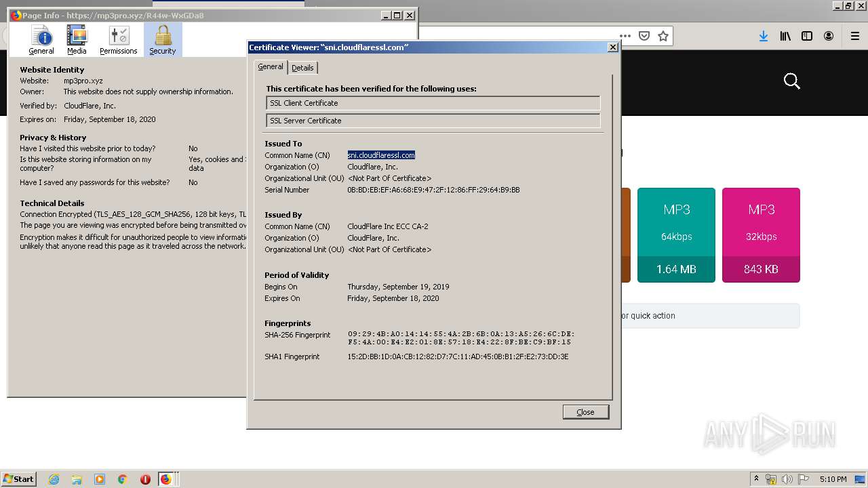
Task: Click the website search magnifier icon
Action: click(x=791, y=81)
